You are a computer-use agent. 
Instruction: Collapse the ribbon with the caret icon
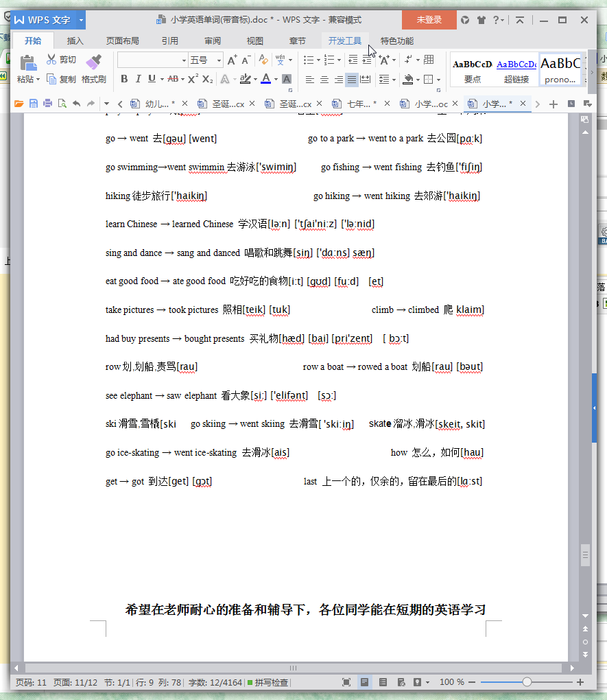point(520,20)
